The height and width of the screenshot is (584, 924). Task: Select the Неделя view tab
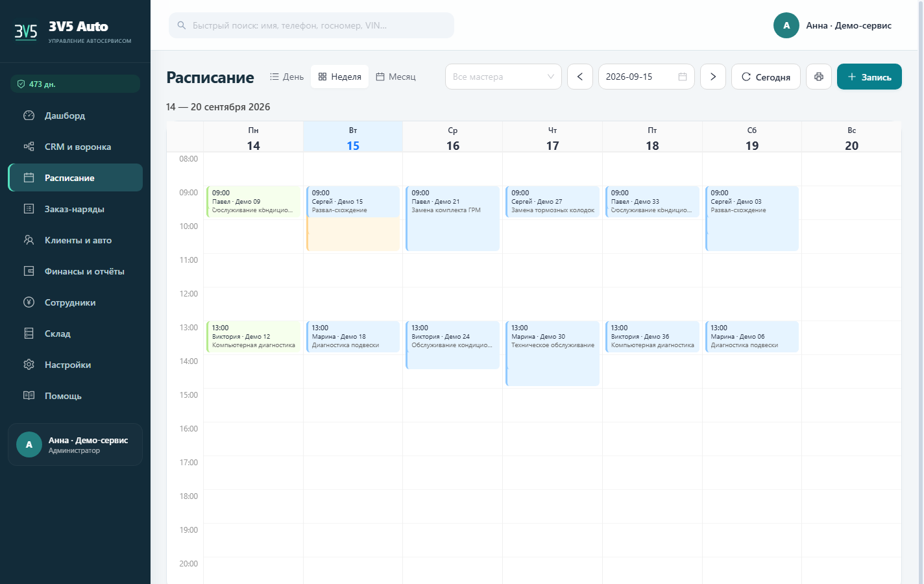pos(340,77)
